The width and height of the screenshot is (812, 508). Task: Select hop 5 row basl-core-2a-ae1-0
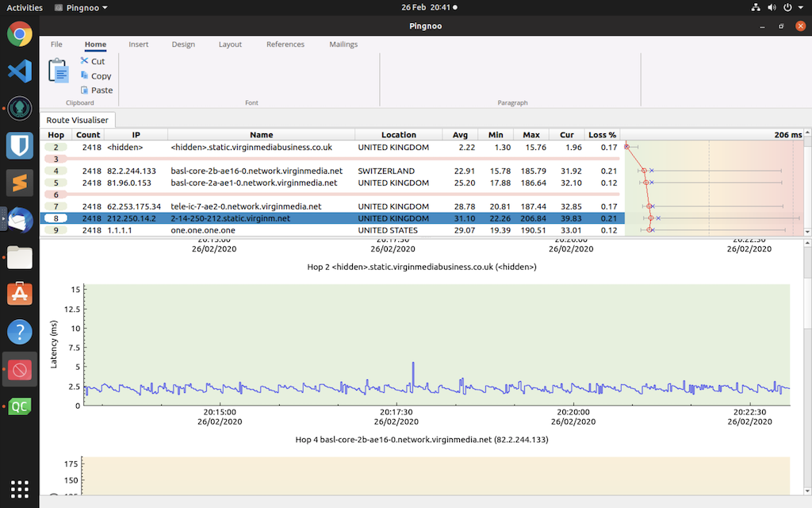332,183
